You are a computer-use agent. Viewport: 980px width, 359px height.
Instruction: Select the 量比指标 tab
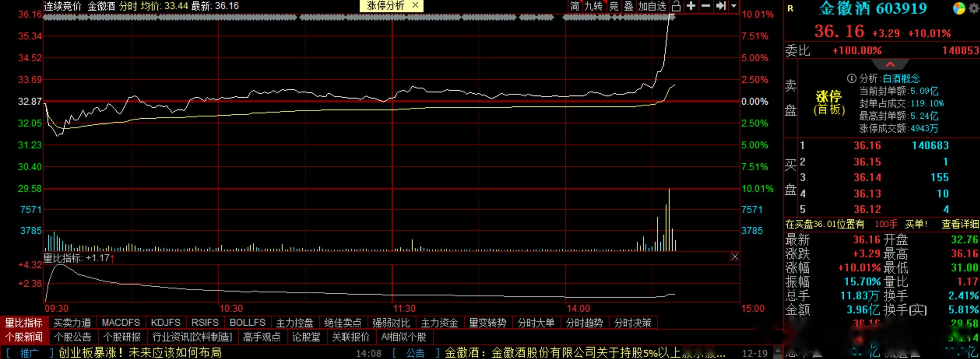pos(24,323)
